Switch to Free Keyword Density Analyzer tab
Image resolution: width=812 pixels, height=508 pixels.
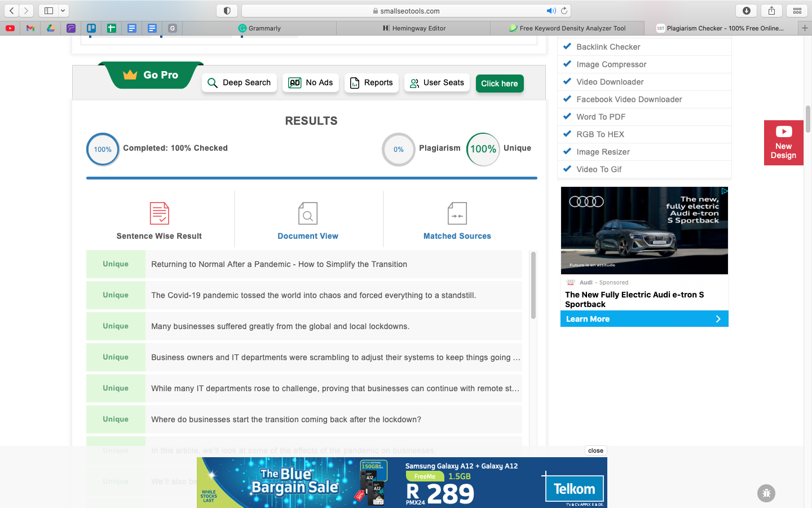click(567, 28)
